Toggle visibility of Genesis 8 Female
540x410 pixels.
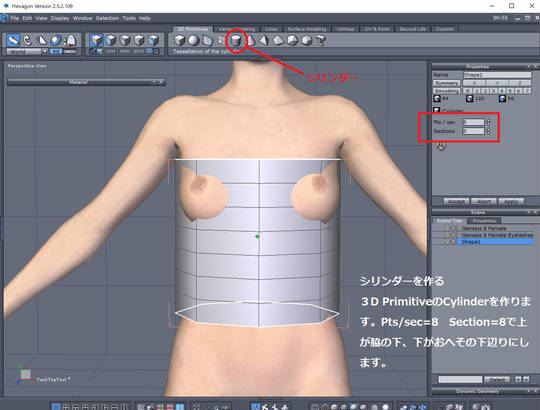(448, 228)
